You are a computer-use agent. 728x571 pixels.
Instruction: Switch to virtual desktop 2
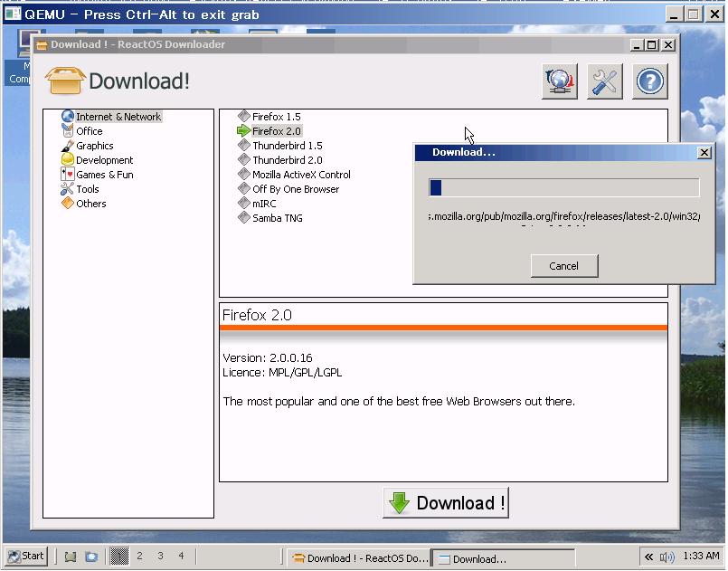click(x=139, y=557)
